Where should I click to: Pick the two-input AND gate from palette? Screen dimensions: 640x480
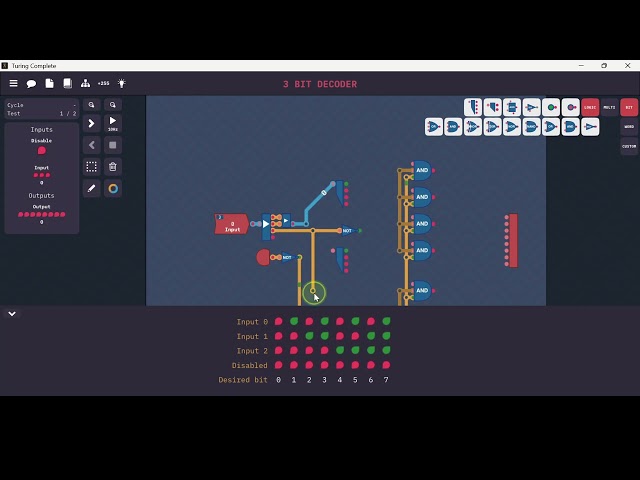click(571, 127)
